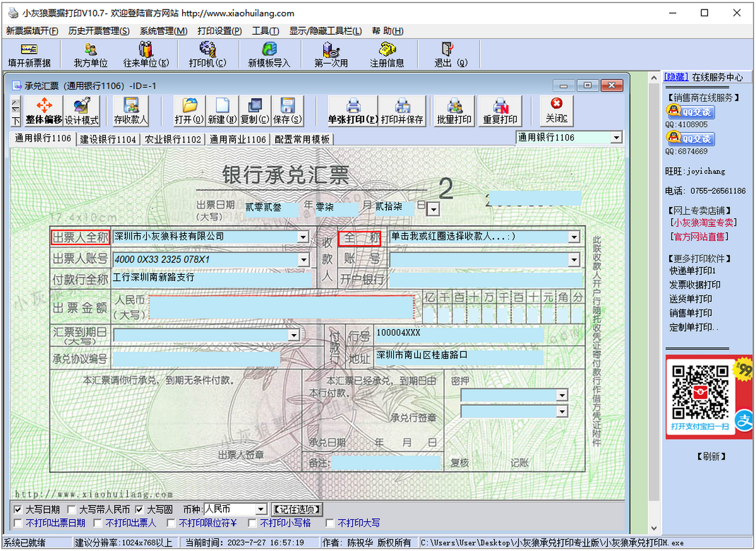Enable 不打印限位符¥ checkbox
The width and height of the screenshot is (756, 551).
[171, 523]
